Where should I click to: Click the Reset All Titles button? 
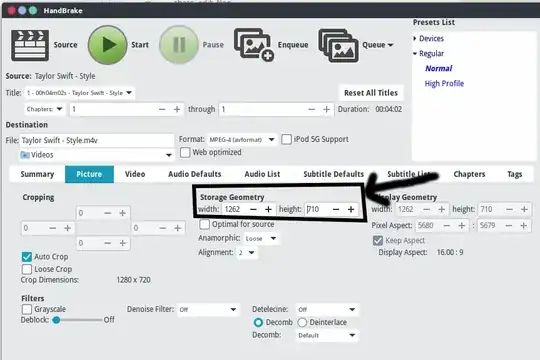(x=371, y=93)
